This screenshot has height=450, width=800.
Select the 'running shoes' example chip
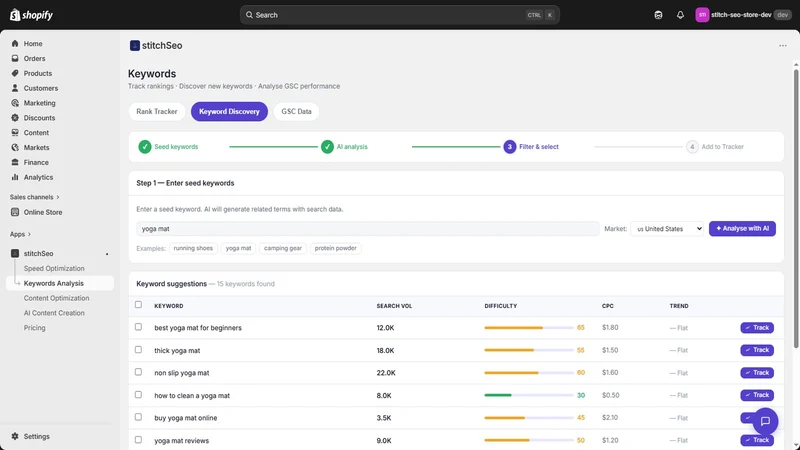point(193,248)
